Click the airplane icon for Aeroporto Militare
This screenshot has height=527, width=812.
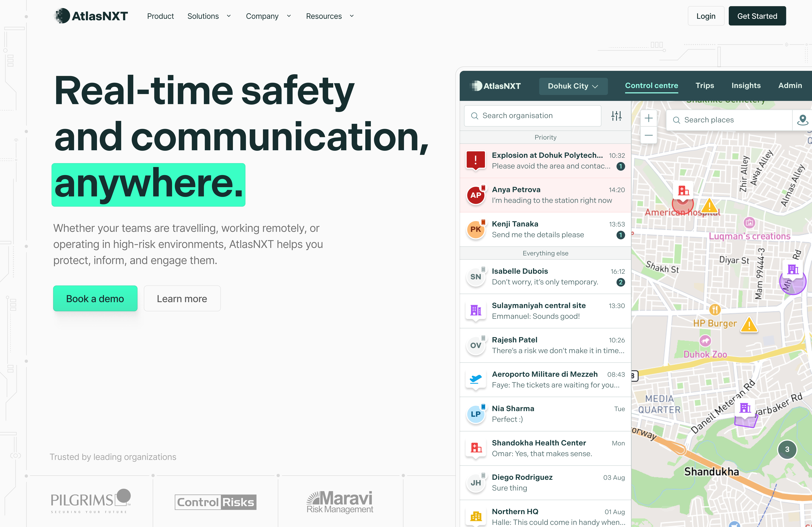coord(475,379)
